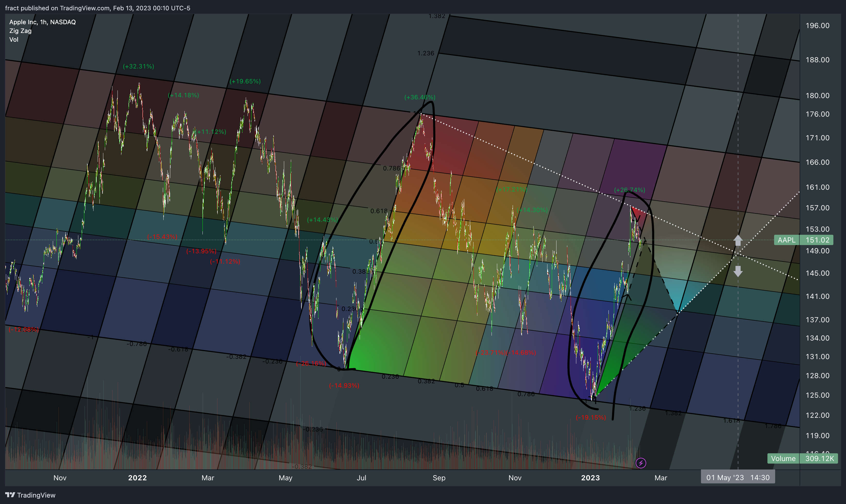Select the Vol indicator label
The image size is (846, 504).
(x=14, y=39)
